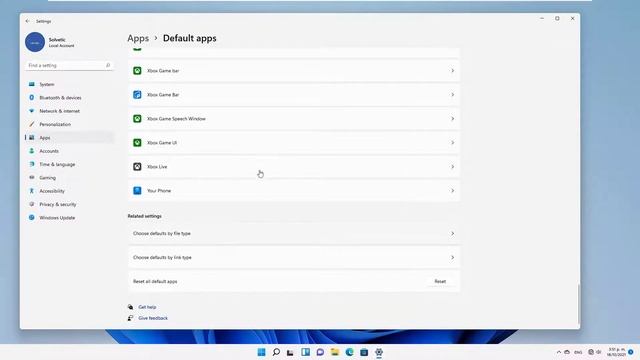The image size is (640, 360).
Task: Click the Find a setting search box
Action: 69,65
